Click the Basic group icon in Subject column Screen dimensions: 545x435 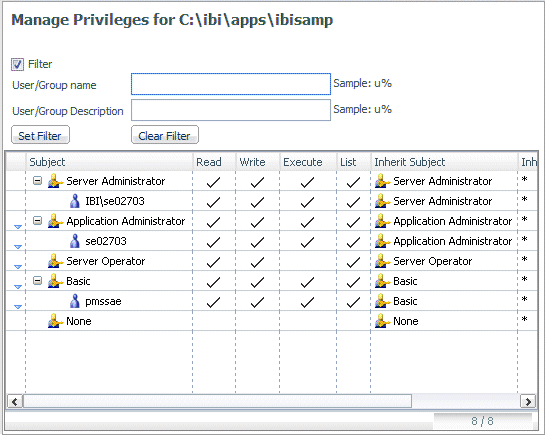tap(55, 281)
